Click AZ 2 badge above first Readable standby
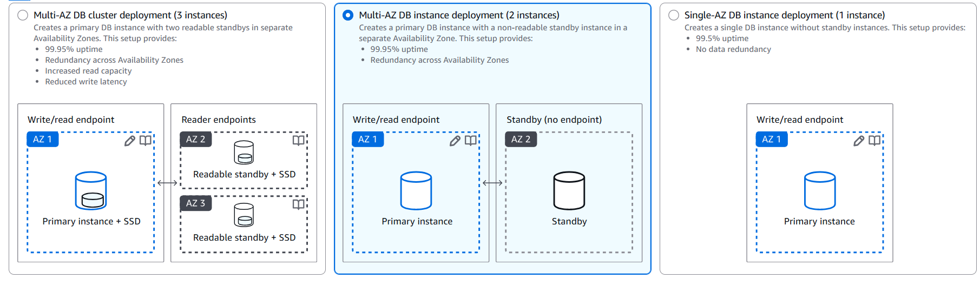 [196, 139]
